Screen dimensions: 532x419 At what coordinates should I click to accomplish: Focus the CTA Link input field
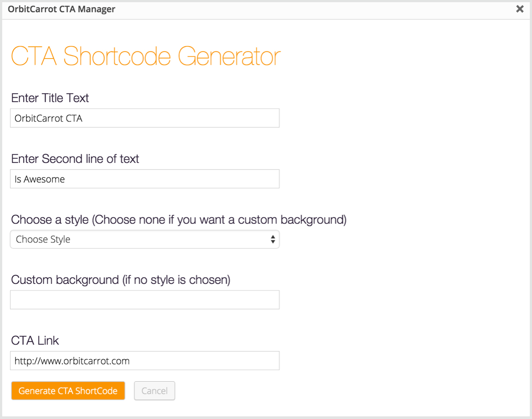click(145, 360)
